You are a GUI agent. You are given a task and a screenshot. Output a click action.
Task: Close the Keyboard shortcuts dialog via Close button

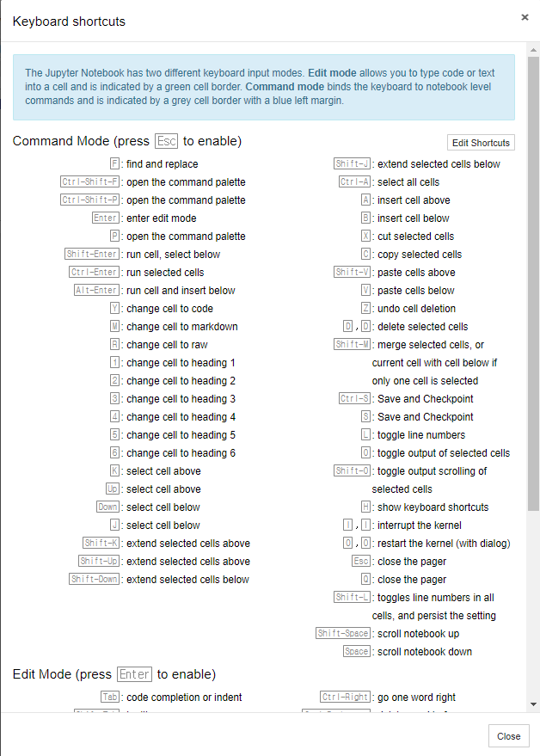coord(508,735)
